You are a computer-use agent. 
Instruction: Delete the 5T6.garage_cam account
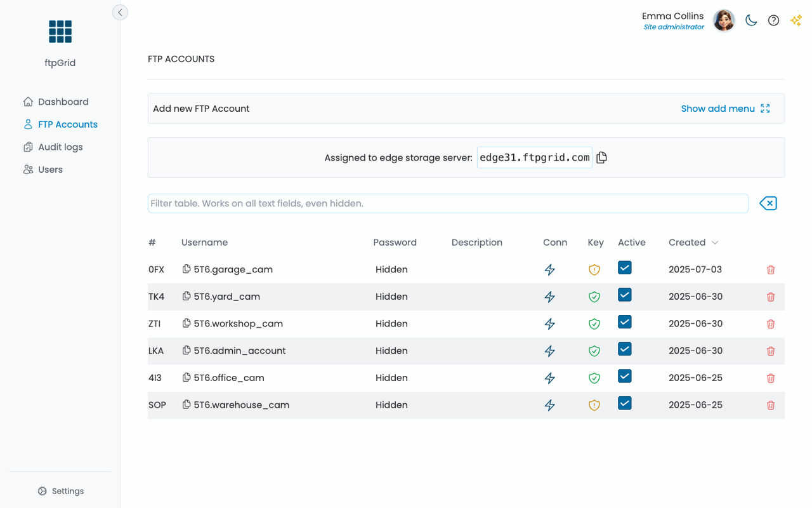tap(771, 270)
